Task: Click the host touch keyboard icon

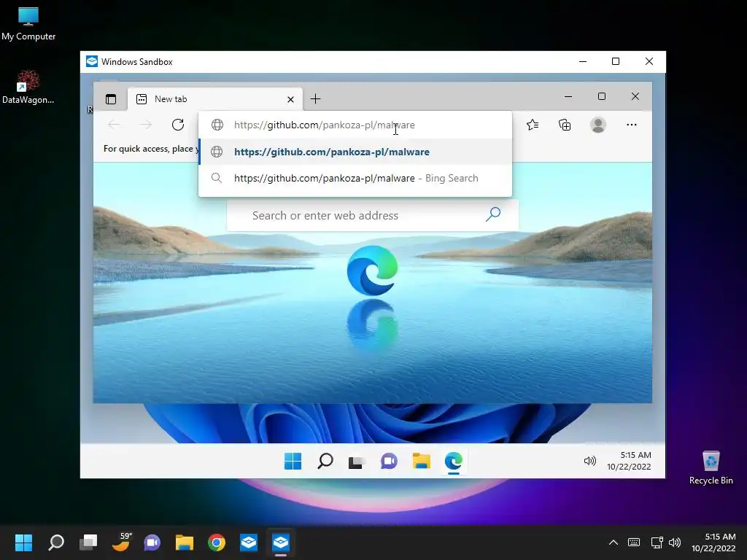Action: [x=634, y=542]
